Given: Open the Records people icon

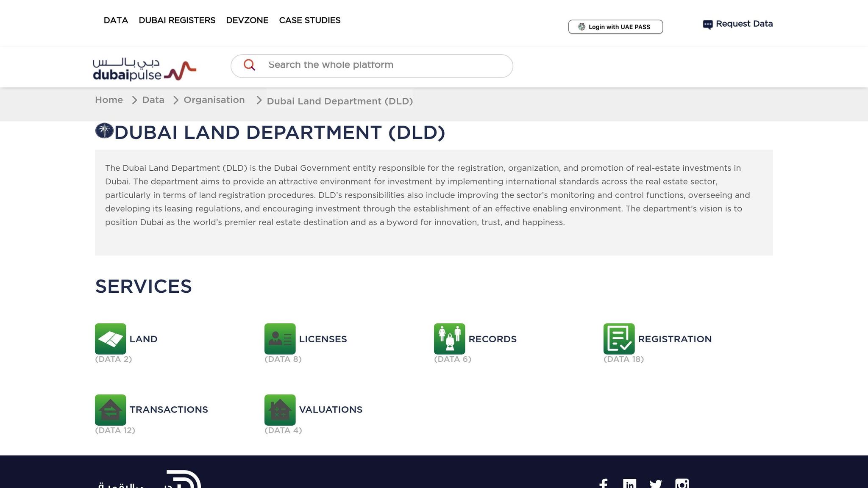Looking at the screenshot, I should 450,339.
